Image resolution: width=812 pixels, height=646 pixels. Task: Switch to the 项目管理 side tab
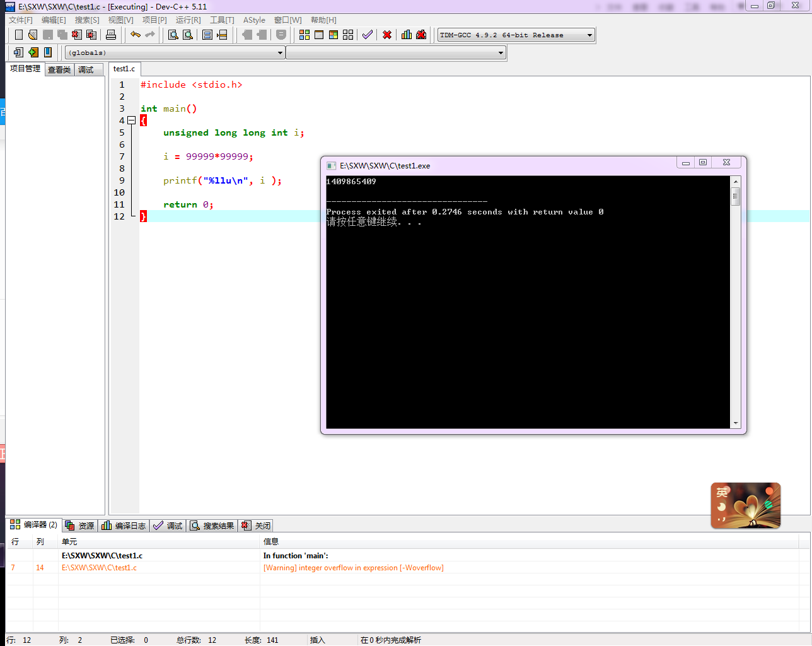[x=25, y=69]
